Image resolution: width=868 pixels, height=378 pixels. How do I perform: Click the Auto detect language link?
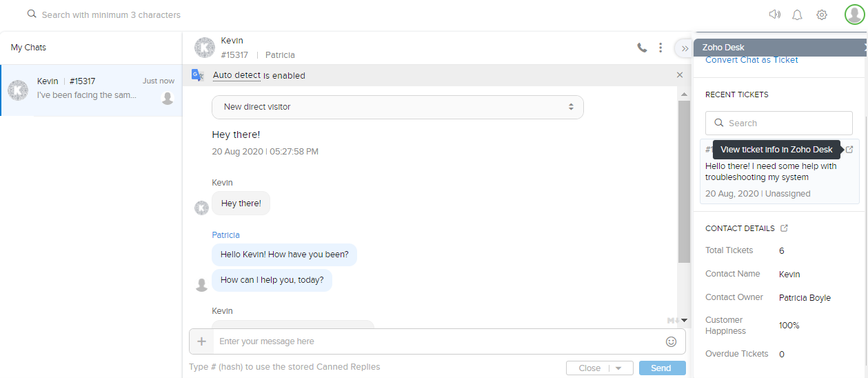pos(236,75)
